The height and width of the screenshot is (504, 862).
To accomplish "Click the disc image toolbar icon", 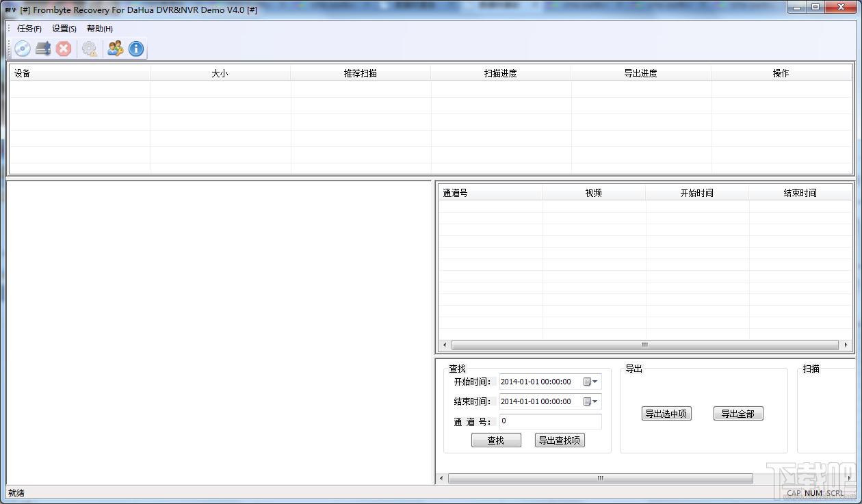I will tap(23, 49).
